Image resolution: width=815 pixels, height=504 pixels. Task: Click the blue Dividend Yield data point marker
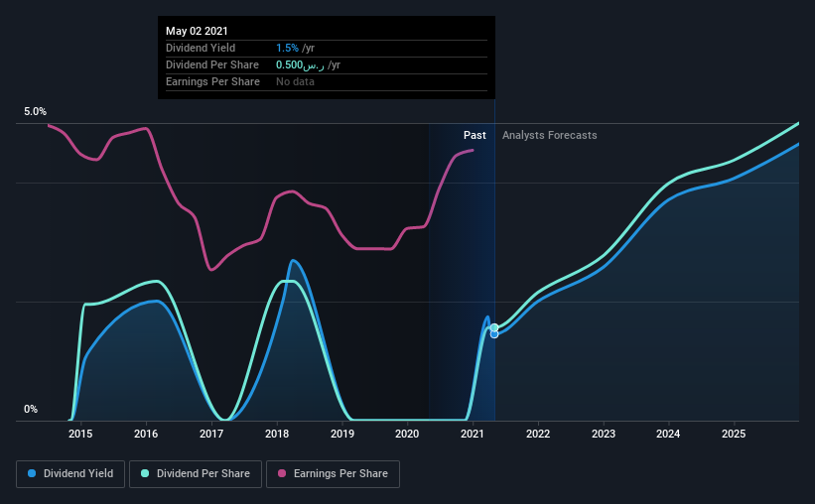494,334
